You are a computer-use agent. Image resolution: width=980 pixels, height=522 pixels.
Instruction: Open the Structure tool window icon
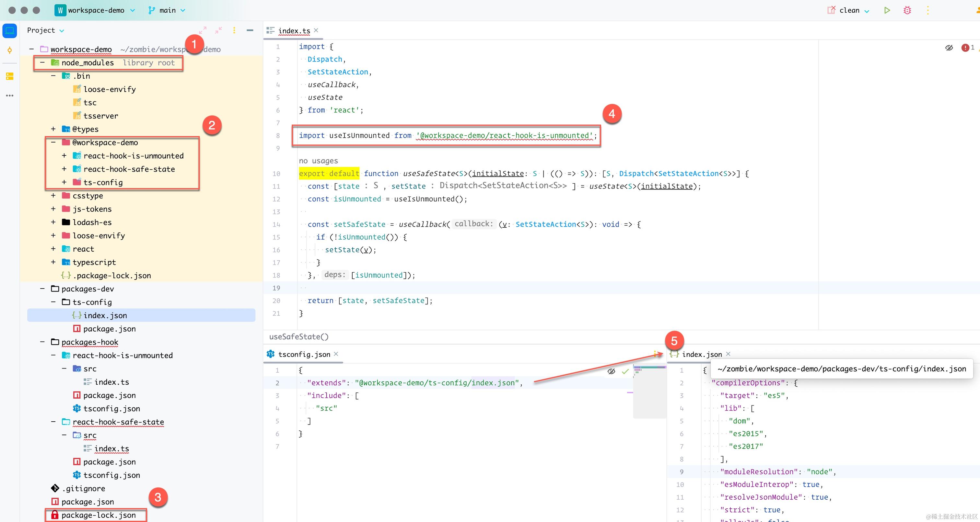[9, 76]
